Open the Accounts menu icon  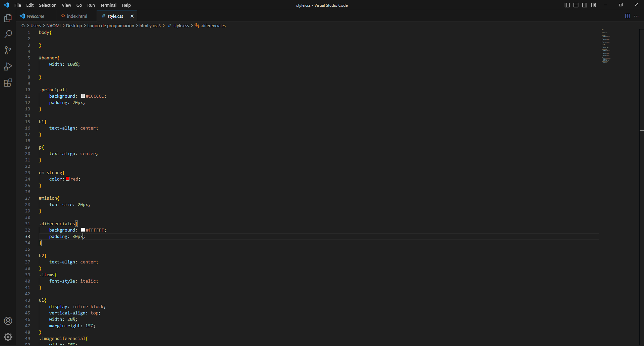point(8,321)
